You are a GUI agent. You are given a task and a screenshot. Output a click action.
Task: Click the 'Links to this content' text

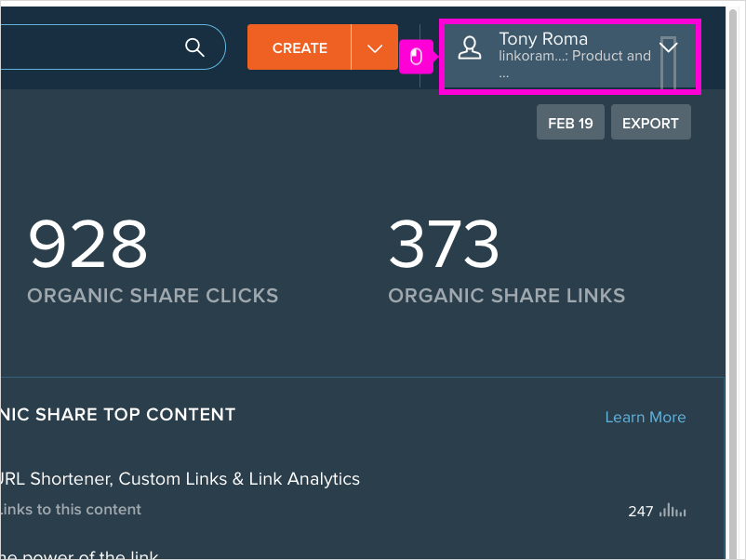click(x=71, y=510)
